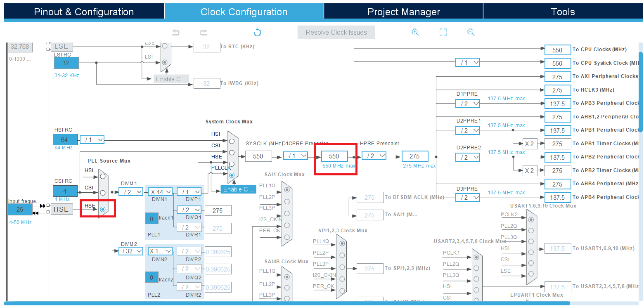This screenshot has height=307, width=644.
Task: Open the D1PPRE prescaler dropdown
Action: point(468,104)
